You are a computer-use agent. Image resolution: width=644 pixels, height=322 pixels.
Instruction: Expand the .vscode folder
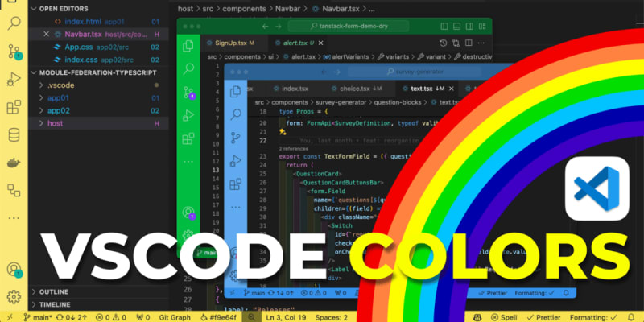pos(60,85)
